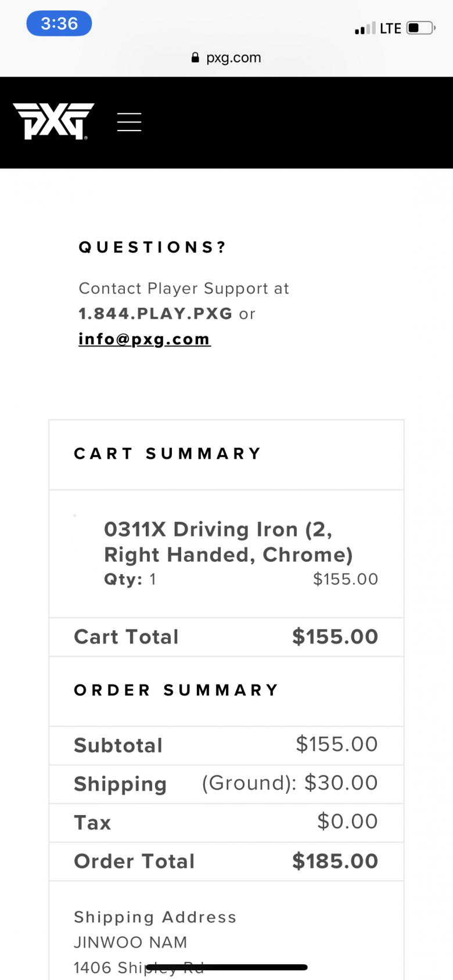Screen dimensions: 453x980
Task: Tap the Shipping Address label
Action: pyautogui.click(x=155, y=917)
